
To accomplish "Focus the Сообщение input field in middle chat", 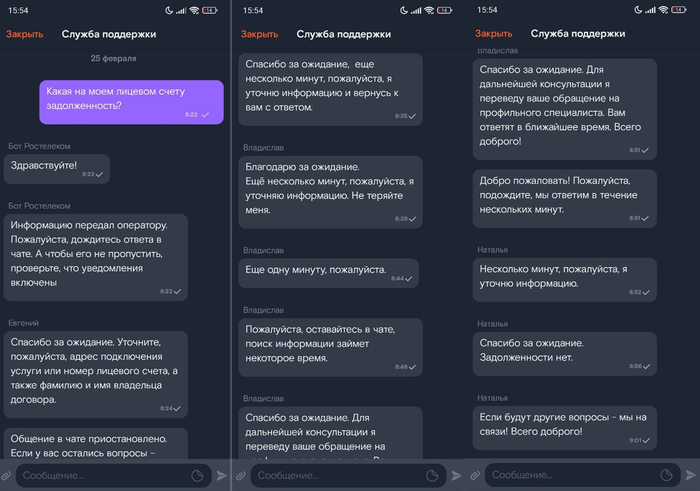I will [335, 476].
